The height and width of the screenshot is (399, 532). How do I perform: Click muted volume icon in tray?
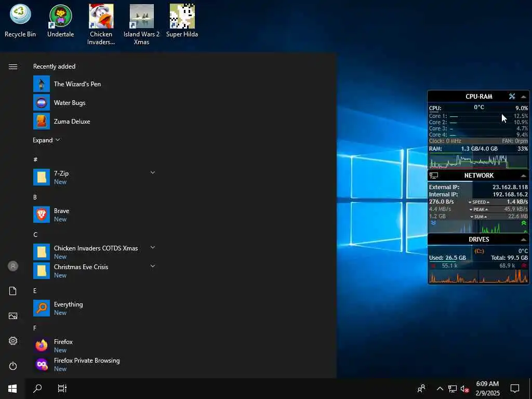[x=464, y=389]
